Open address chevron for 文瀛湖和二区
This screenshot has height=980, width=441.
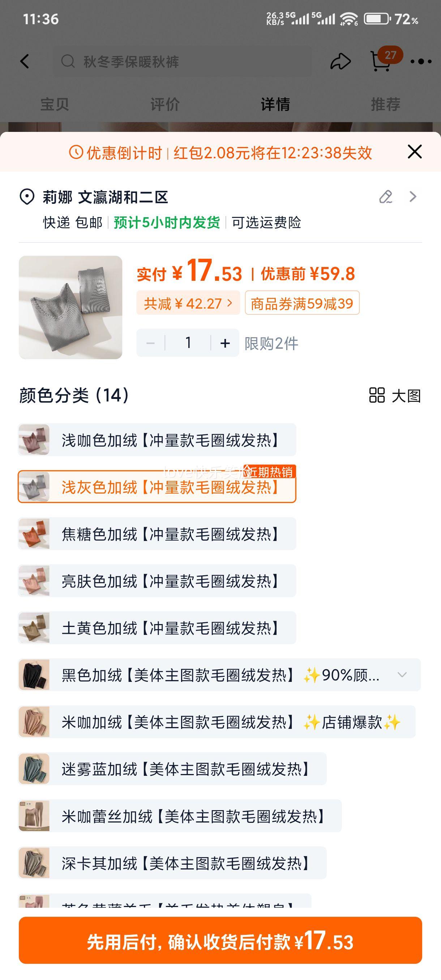coord(413,197)
